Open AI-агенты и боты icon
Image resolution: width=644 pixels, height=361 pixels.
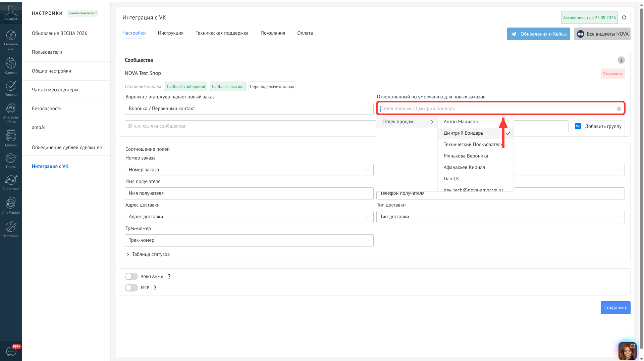click(x=11, y=113)
